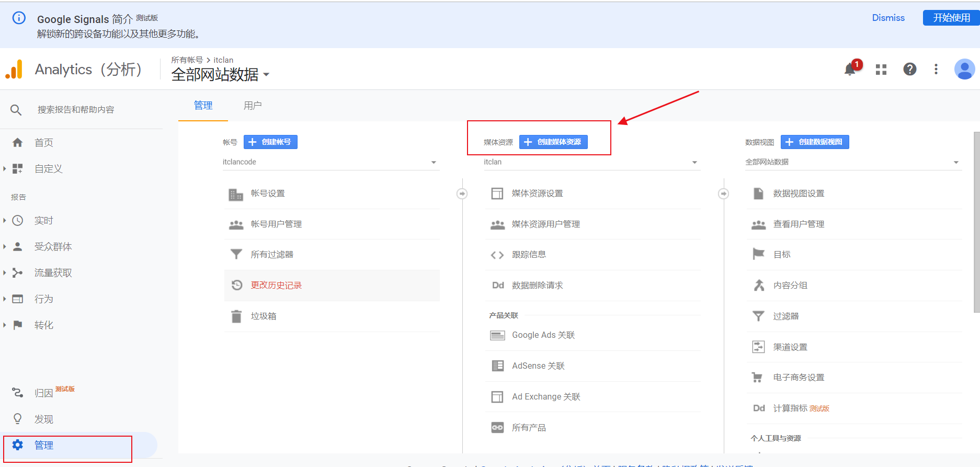Open the three-dot more options menu
The height and width of the screenshot is (467, 980).
[936, 69]
